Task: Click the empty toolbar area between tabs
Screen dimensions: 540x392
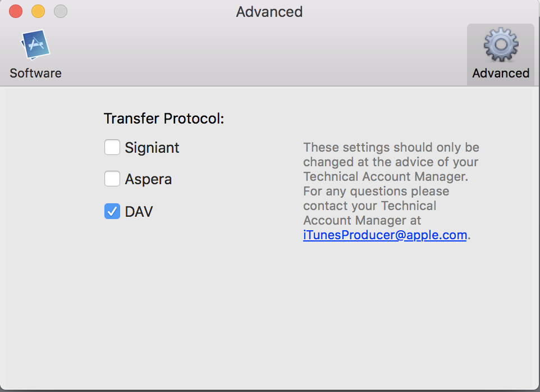Action: [264, 56]
